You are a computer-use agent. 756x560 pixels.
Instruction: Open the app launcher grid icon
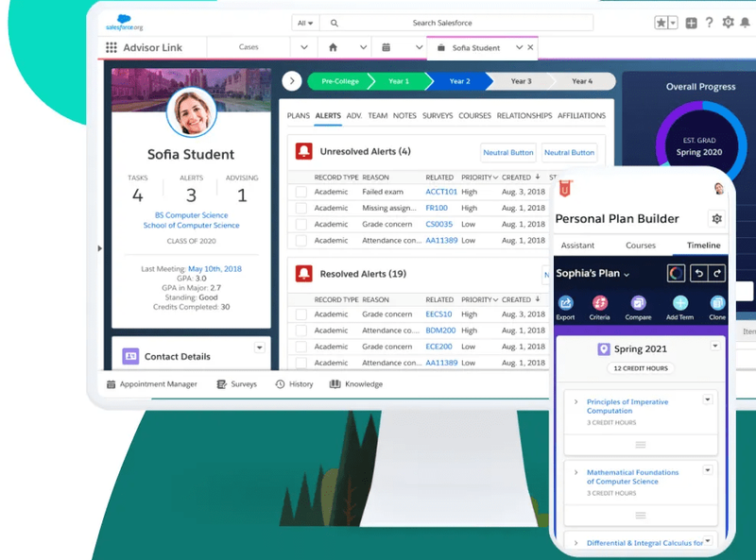(112, 47)
